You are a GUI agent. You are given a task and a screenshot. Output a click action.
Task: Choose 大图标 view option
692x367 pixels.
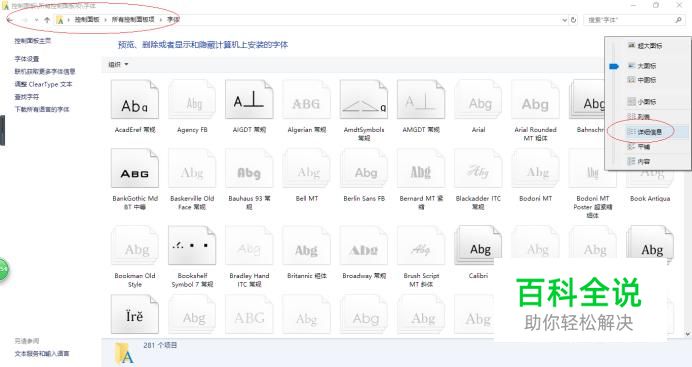643,66
